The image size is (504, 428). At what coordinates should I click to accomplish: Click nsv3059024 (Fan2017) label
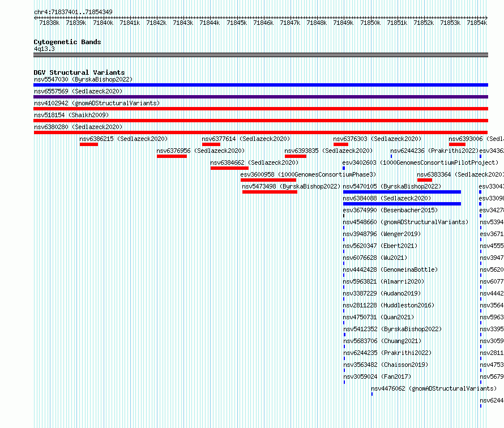tap(377, 376)
